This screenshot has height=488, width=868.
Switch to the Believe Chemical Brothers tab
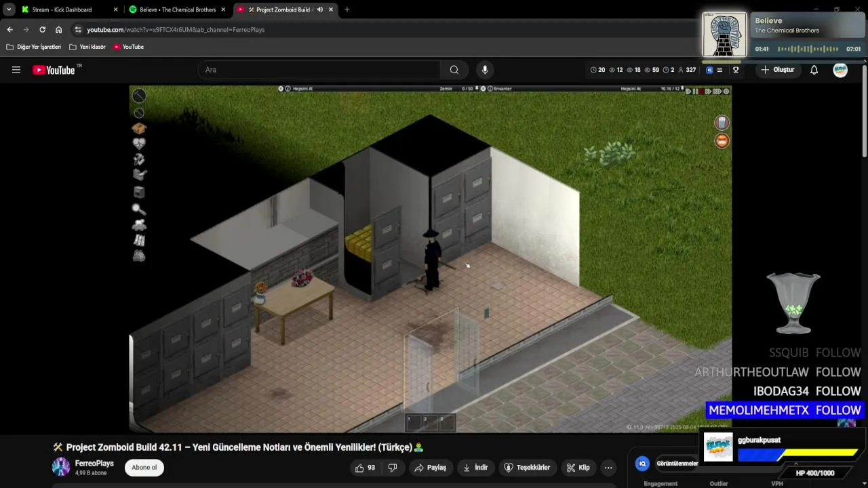(x=176, y=9)
